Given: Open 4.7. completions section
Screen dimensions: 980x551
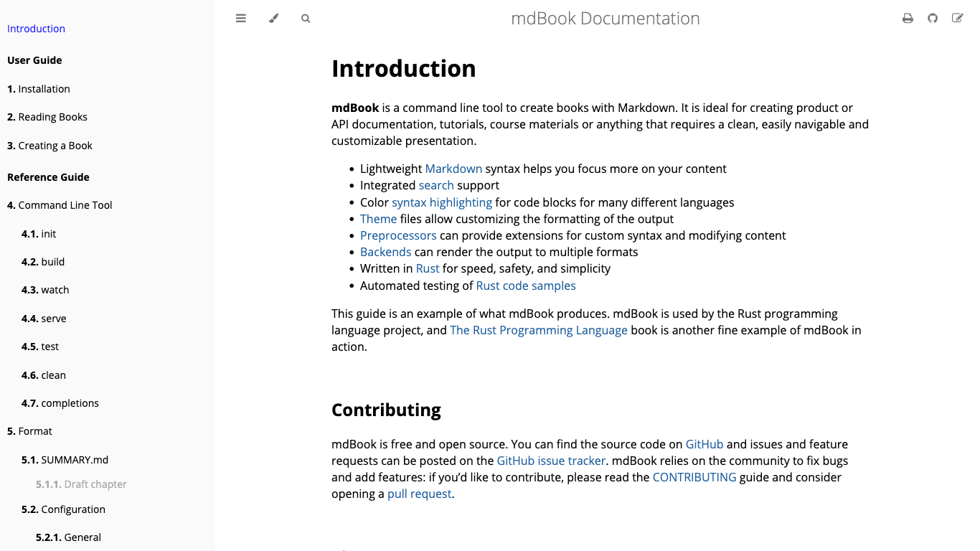Looking at the screenshot, I should pos(60,403).
